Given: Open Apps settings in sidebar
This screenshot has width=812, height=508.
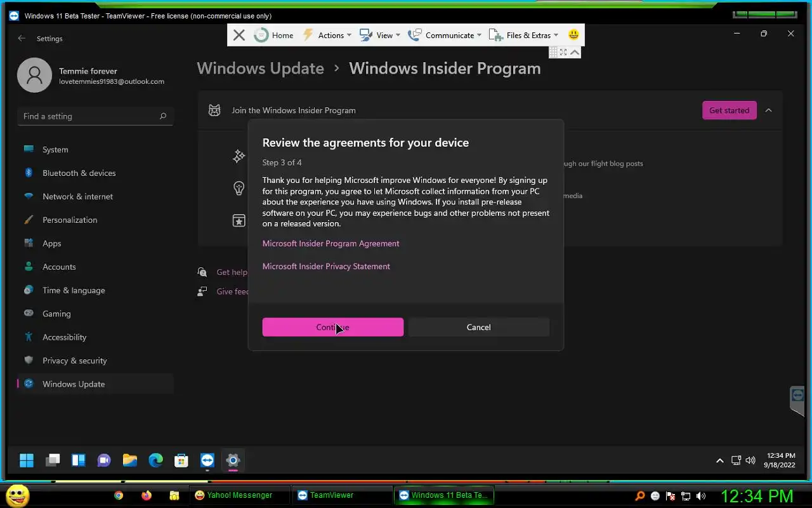Looking at the screenshot, I should point(95,243).
